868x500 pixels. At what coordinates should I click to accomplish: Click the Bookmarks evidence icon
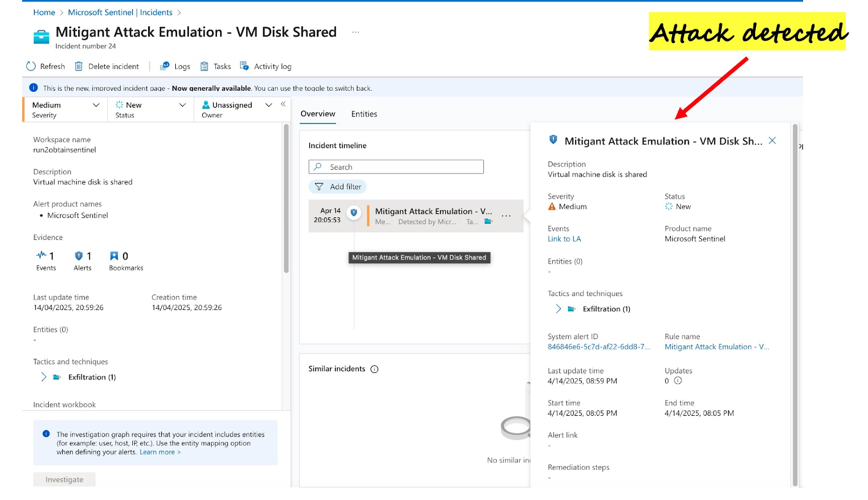(x=114, y=256)
